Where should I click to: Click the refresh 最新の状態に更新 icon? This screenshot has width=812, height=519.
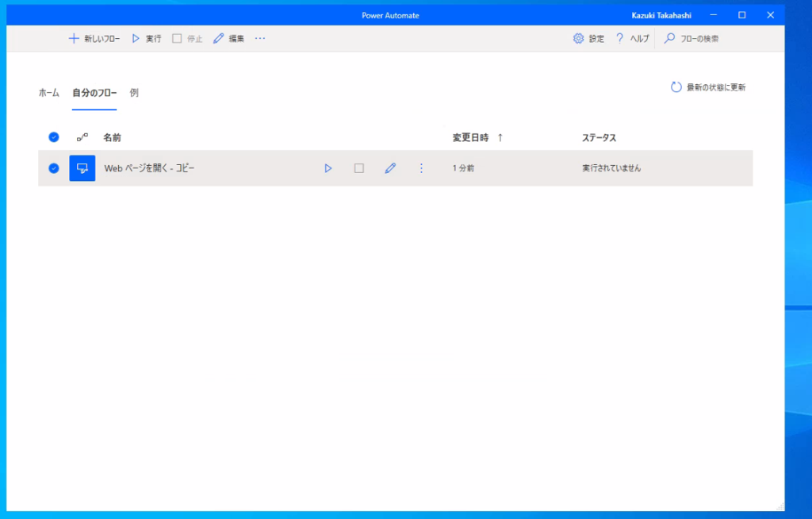pos(676,87)
